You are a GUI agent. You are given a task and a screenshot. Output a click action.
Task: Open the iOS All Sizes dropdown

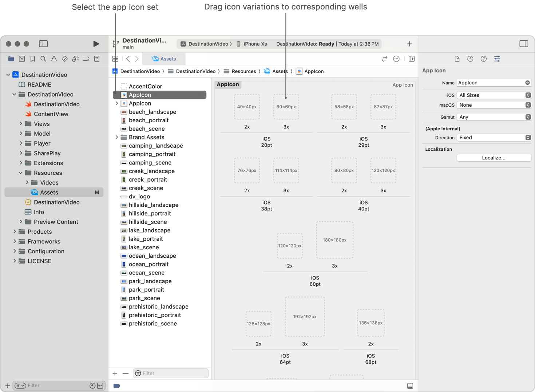[x=494, y=95]
